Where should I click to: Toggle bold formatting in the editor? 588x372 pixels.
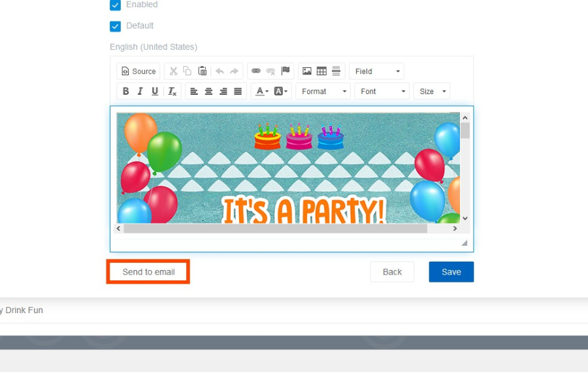[126, 92]
